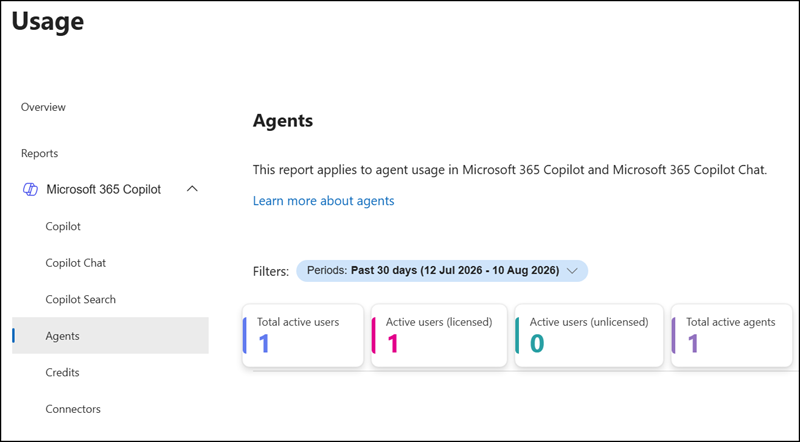
Task: Click the Active users (unlicensed) card
Action: 589,335
